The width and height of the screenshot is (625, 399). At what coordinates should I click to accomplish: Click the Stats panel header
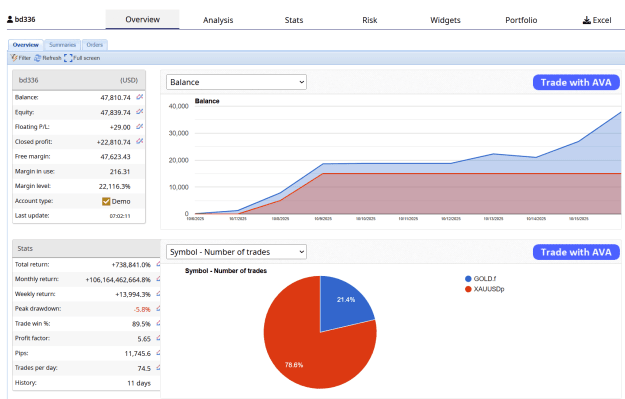pos(86,248)
